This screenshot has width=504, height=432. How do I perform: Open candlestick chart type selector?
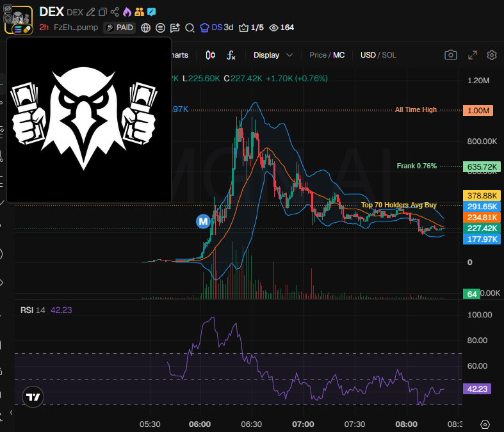(x=211, y=55)
